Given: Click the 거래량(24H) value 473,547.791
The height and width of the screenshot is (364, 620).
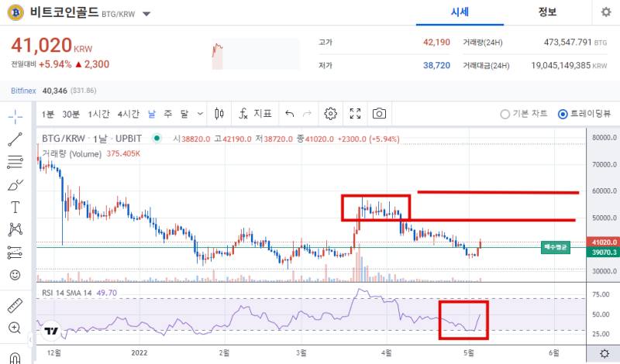Looking at the screenshot, I should tap(567, 43).
